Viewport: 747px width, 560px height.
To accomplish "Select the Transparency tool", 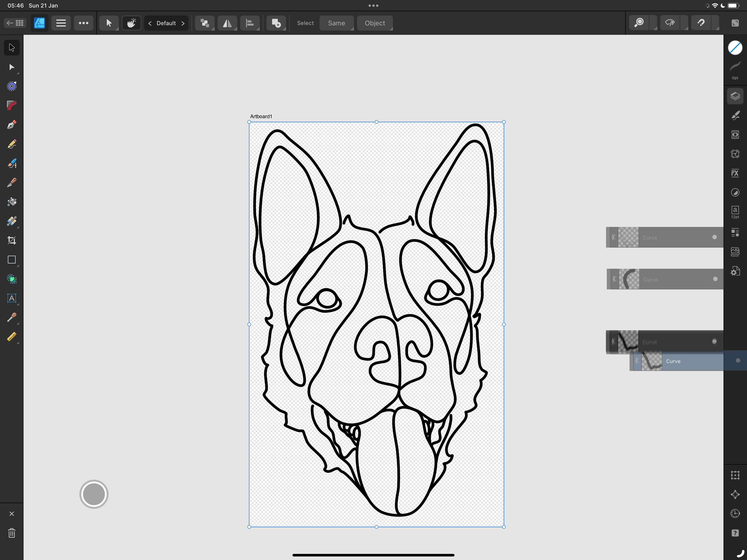I will (x=12, y=221).
